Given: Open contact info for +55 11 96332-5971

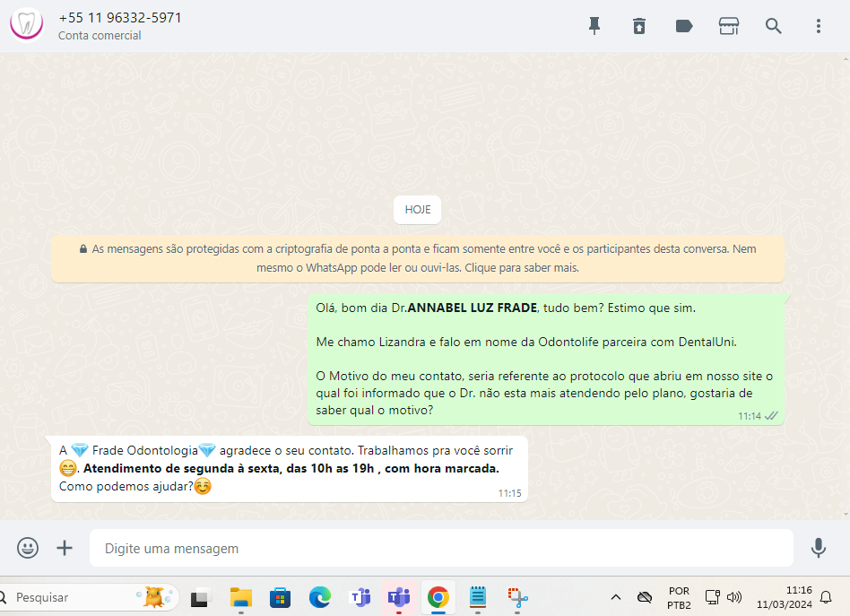Looking at the screenshot, I should coord(120,18).
